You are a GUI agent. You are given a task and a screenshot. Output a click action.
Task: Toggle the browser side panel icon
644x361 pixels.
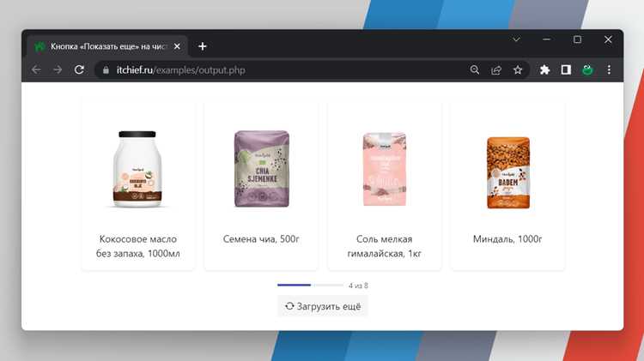click(x=566, y=69)
